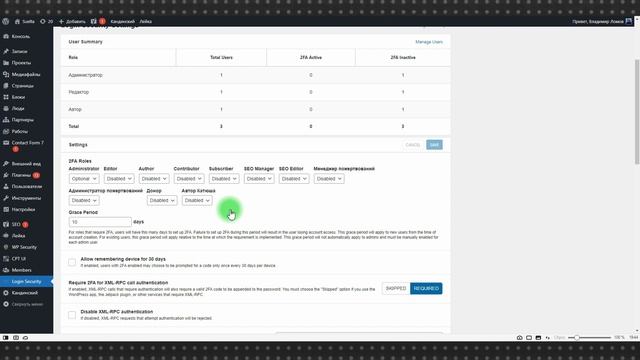The width and height of the screenshot is (640, 360).
Task: Click the Партнеры icon in sidebar
Action: 6,120
